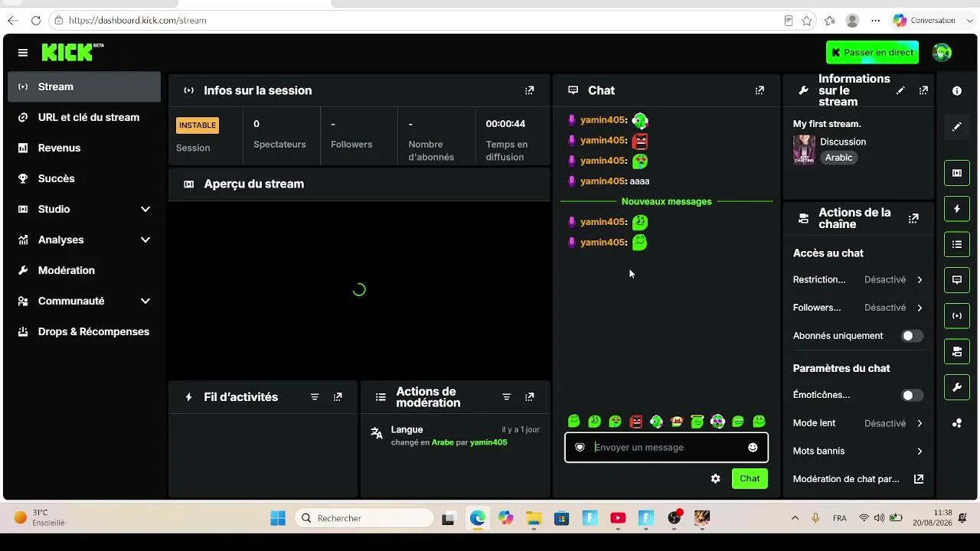The height and width of the screenshot is (551, 980).
Task: Toggle moderation actions list widget in the right rail
Action: (x=957, y=245)
